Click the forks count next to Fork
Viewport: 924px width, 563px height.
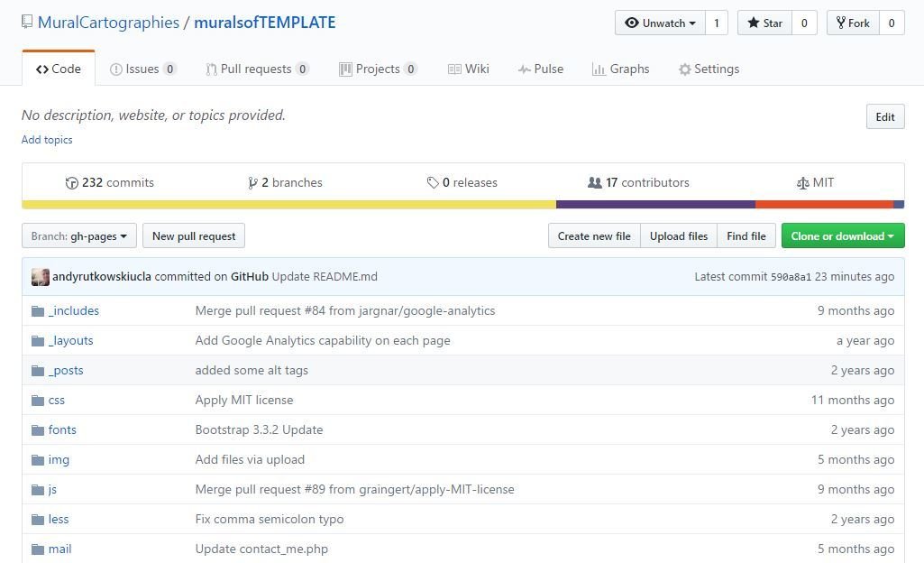[x=892, y=23]
